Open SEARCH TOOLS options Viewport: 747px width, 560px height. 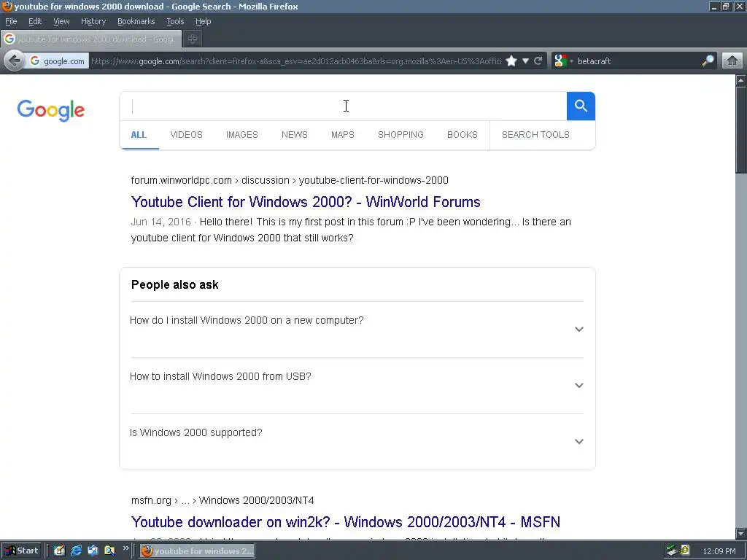pyautogui.click(x=535, y=135)
